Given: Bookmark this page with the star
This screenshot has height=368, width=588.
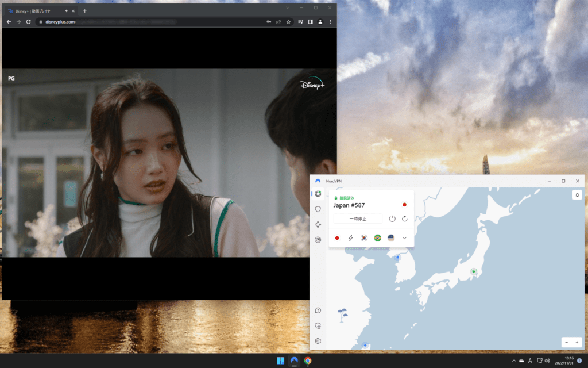Looking at the screenshot, I should pos(288,22).
